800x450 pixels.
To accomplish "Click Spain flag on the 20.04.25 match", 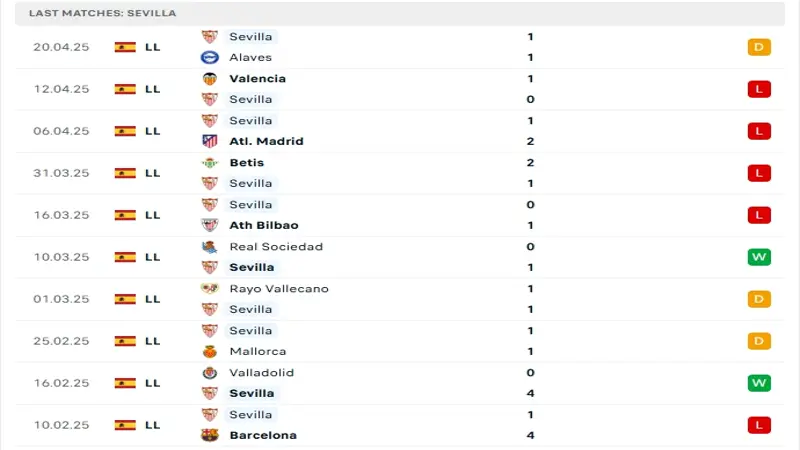I will (x=125, y=47).
